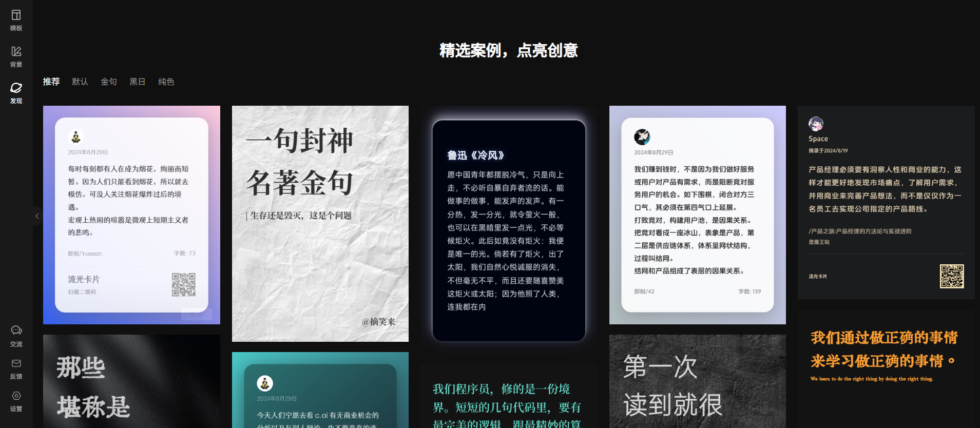The width and height of the screenshot is (980, 428).
Task: Click the 精选案例，点亮创意 heading
Action: tap(509, 50)
